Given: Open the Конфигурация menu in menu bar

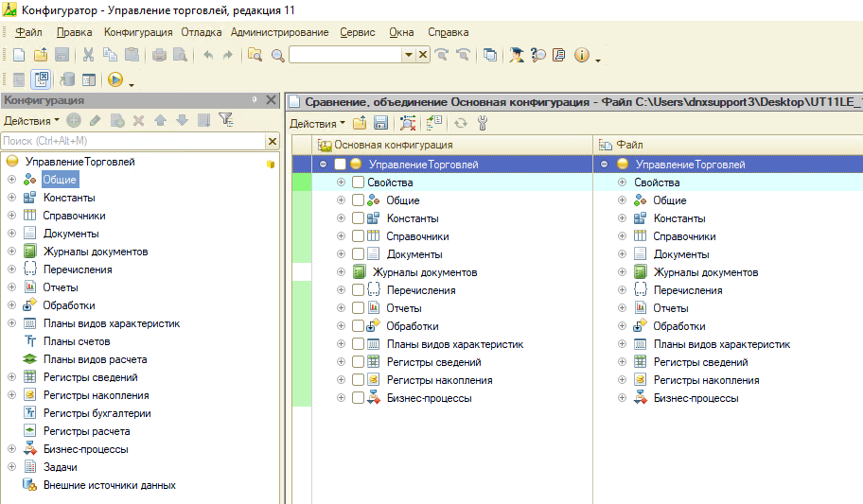Looking at the screenshot, I should [138, 32].
